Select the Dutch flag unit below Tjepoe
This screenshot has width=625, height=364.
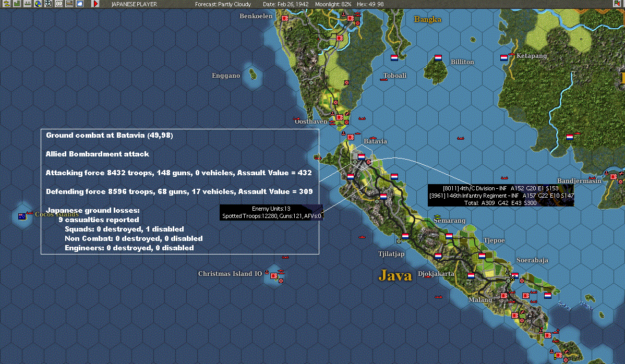pyautogui.click(x=482, y=256)
